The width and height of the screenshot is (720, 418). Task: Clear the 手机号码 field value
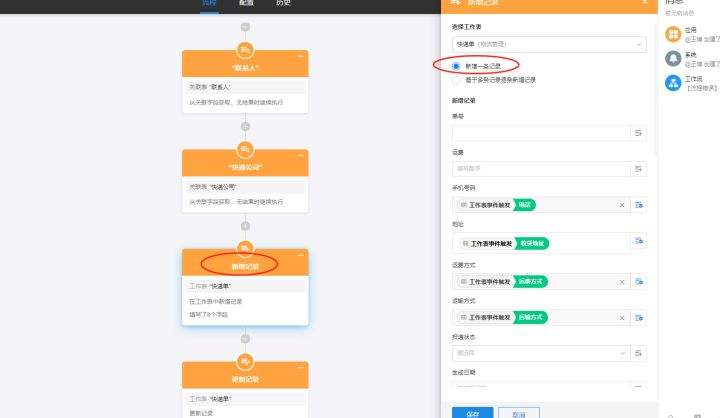point(622,205)
